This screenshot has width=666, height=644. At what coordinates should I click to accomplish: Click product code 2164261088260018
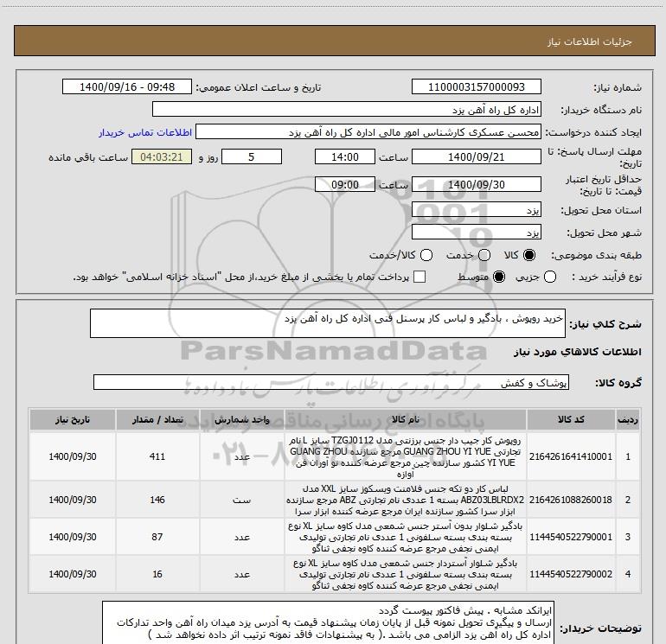571,500
